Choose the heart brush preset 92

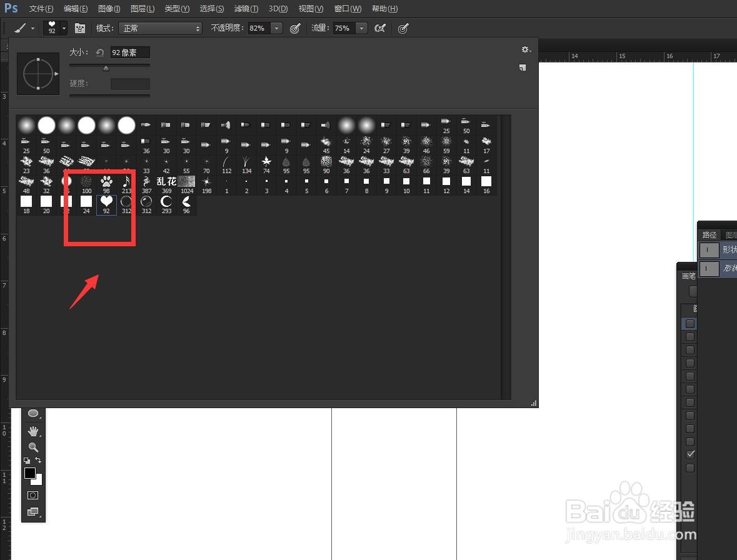[106, 204]
